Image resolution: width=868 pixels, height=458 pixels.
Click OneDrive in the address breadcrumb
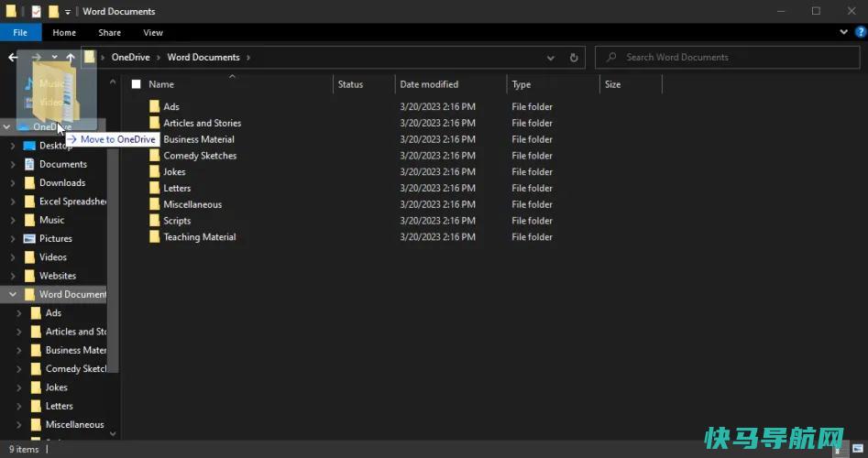click(131, 57)
